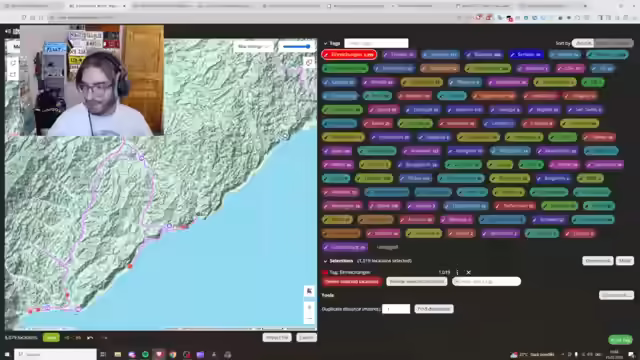Click the grey button right of Delete selected locations
Viewport: 640px width, 360px height.
coord(417,282)
